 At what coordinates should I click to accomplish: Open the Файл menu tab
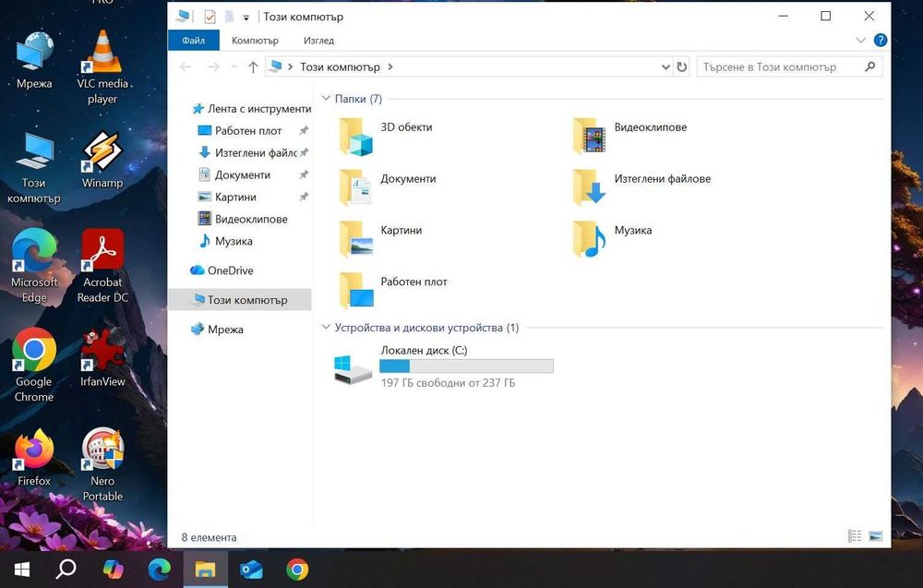(x=194, y=41)
